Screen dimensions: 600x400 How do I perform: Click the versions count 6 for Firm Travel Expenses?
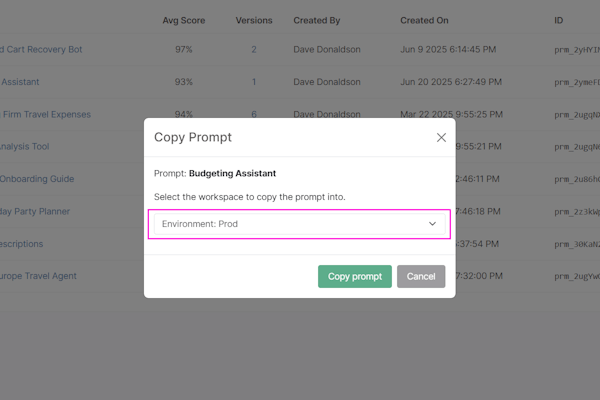(254, 114)
